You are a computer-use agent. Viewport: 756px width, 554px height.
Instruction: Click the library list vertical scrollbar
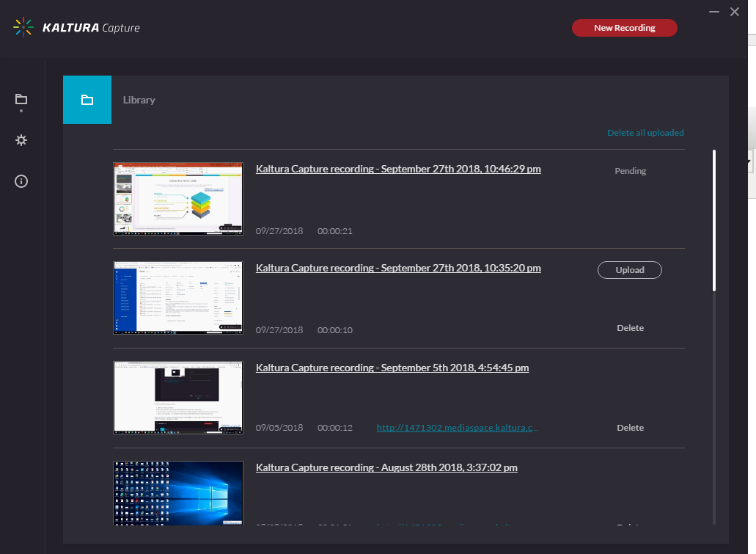click(x=714, y=221)
